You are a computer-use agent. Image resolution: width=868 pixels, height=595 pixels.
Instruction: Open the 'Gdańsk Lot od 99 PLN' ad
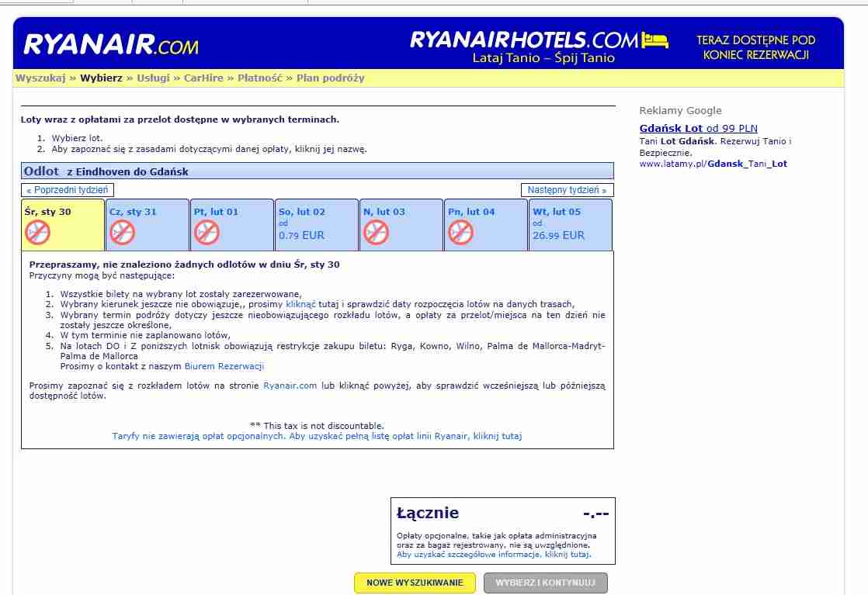pos(698,128)
